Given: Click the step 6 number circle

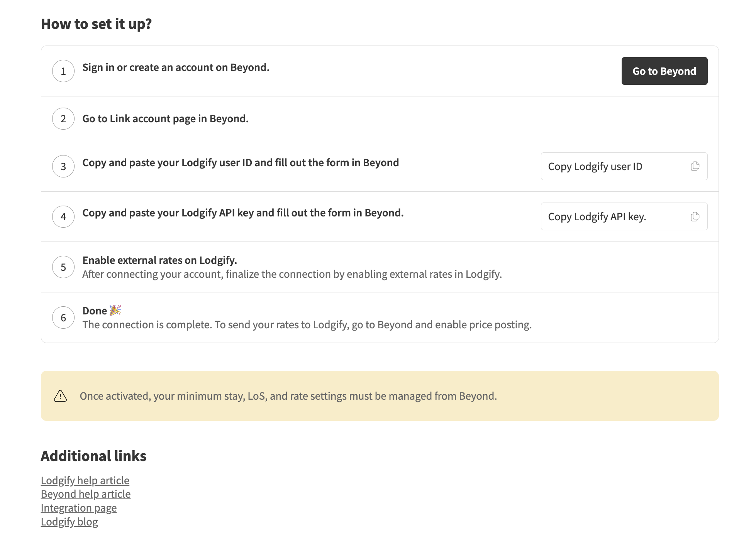Looking at the screenshot, I should 63,318.
